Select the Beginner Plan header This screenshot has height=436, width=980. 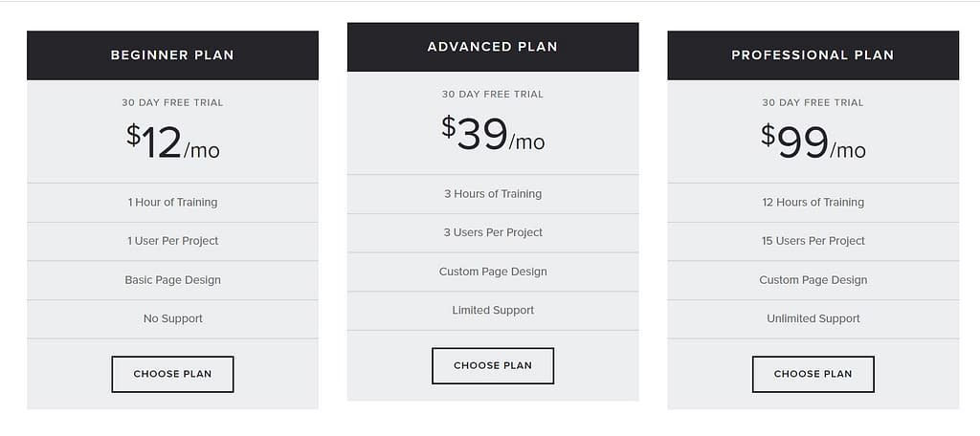[x=172, y=54]
